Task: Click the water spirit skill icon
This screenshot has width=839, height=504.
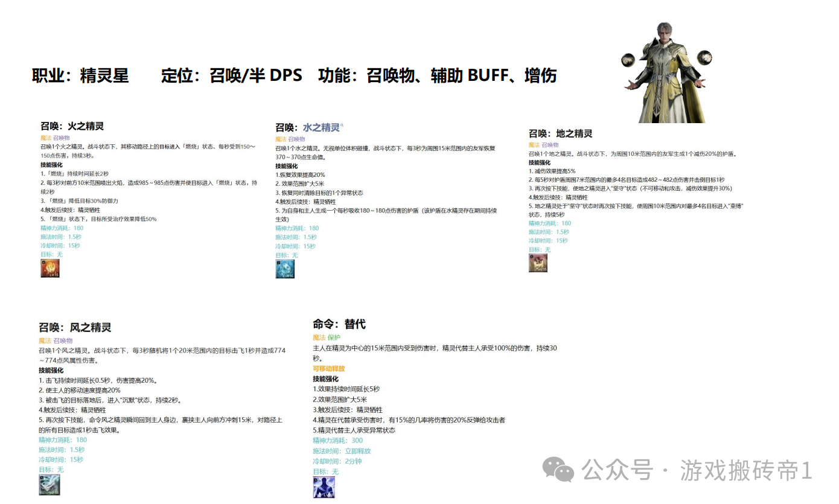Action: click(285, 269)
